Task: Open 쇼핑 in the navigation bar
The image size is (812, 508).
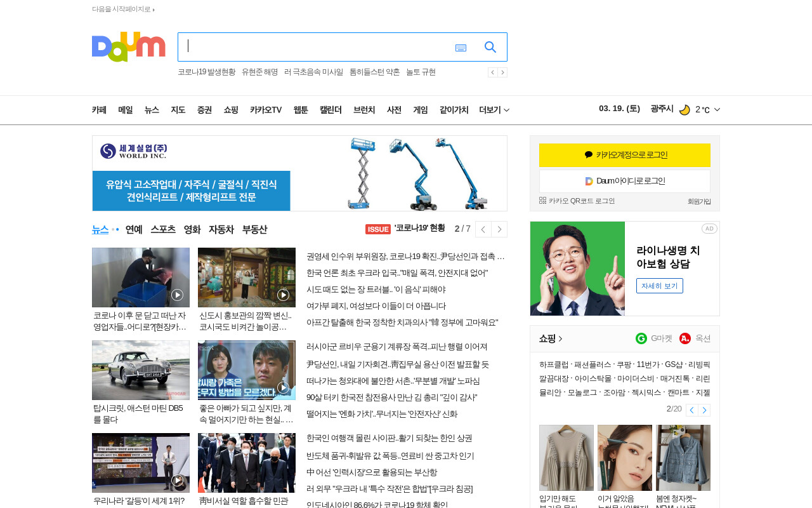Action: [x=231, y=110]
